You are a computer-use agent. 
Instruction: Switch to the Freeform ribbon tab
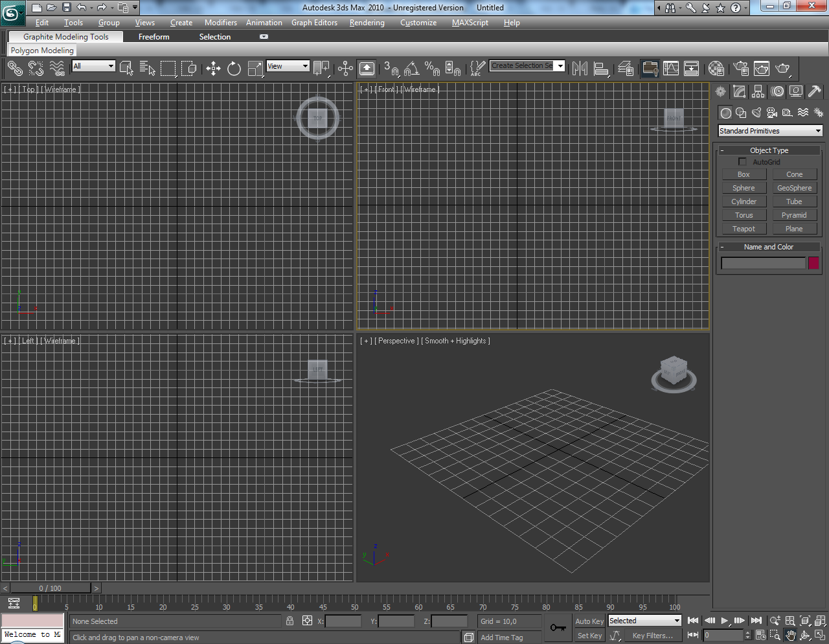pos(153,37)
